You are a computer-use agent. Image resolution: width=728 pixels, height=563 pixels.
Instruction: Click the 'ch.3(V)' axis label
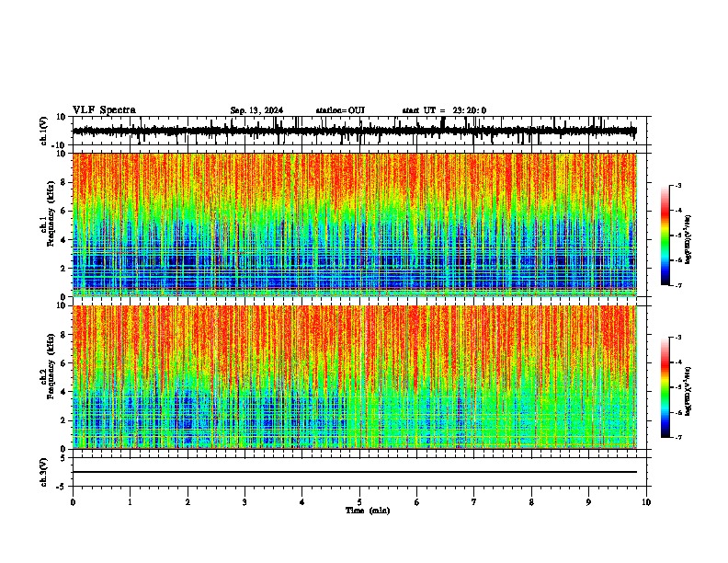tap(44, 472)
